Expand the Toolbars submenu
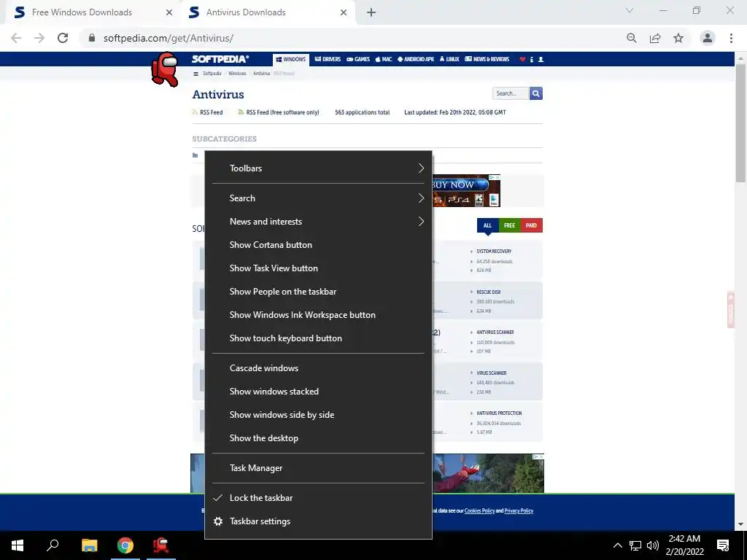 point(318,168)
